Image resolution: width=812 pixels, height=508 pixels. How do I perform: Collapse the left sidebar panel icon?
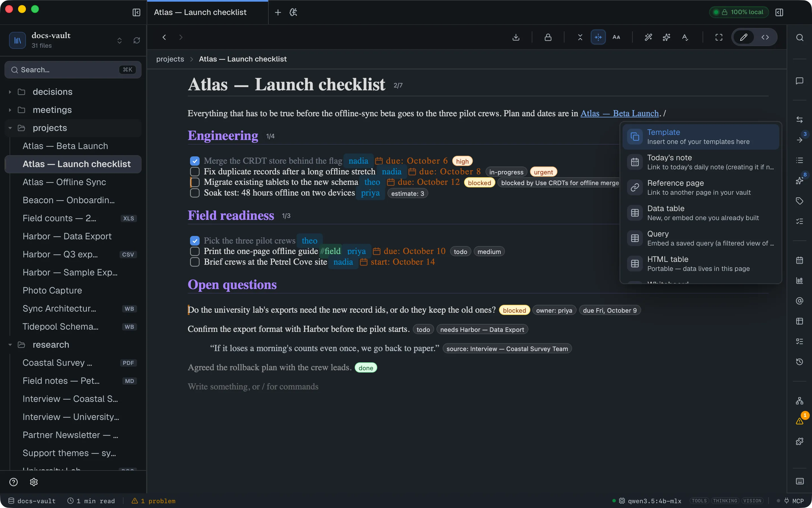click(136, 12)
